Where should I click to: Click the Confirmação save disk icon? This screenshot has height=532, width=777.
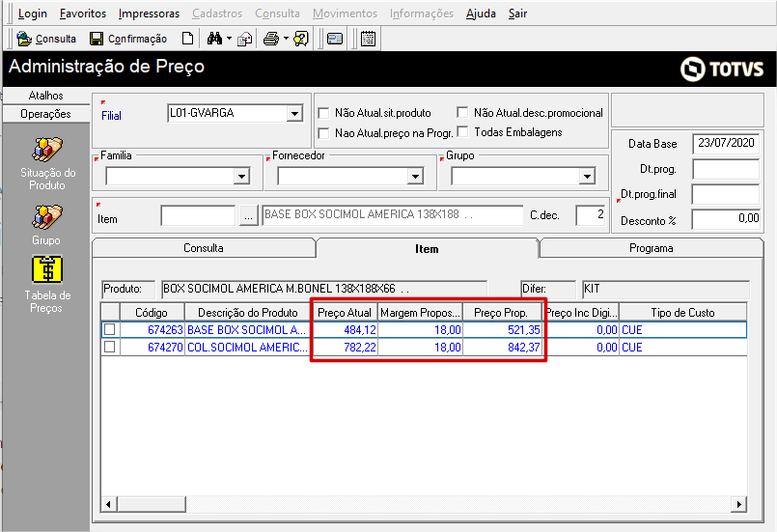click(97, 39)
